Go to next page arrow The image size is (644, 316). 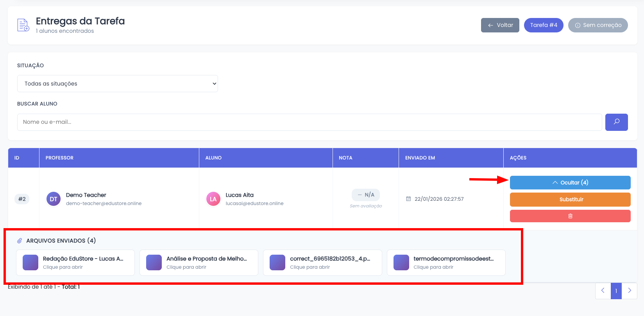tap(629, 291)
